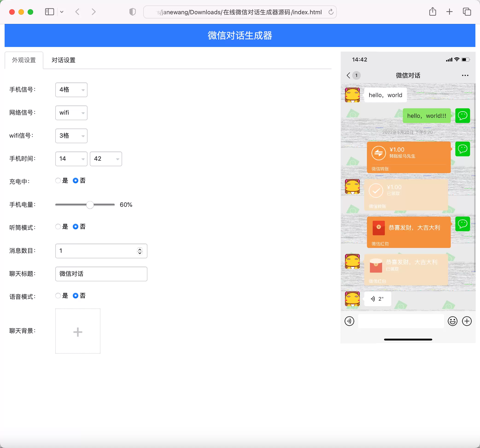Image resolution: width=480 pixels, height=448 pixels.
Task: Select 是 for 听筒模式
Action: pyautogui.click(x=58, y=227)
